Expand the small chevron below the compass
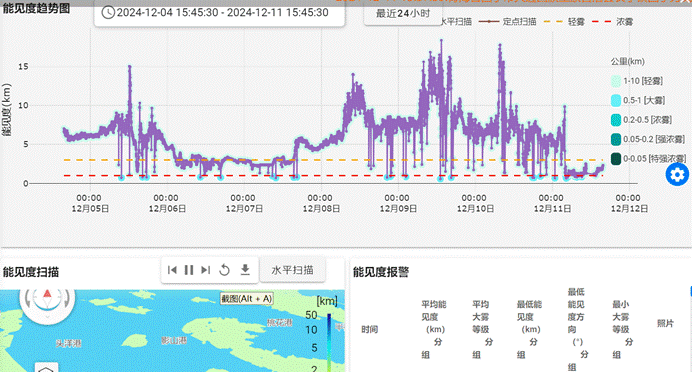 (47, 316)
